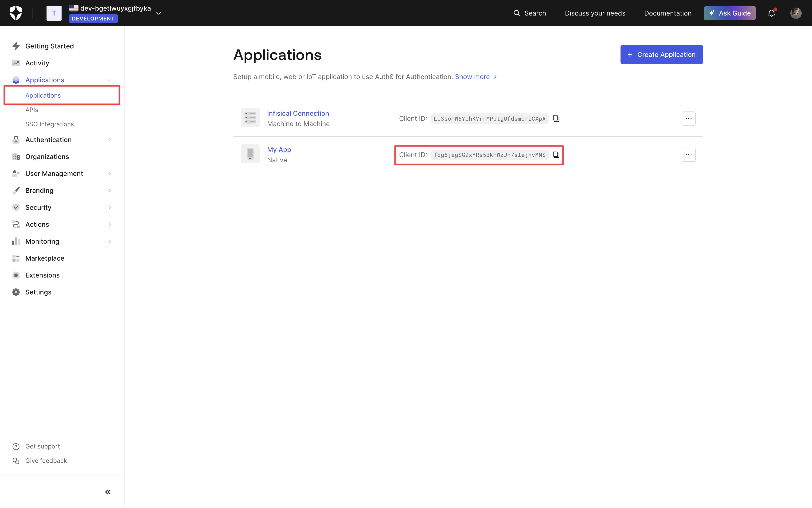Open My App more options menu
The width and height of the screenshot is (812, 508).
[688, 155]
